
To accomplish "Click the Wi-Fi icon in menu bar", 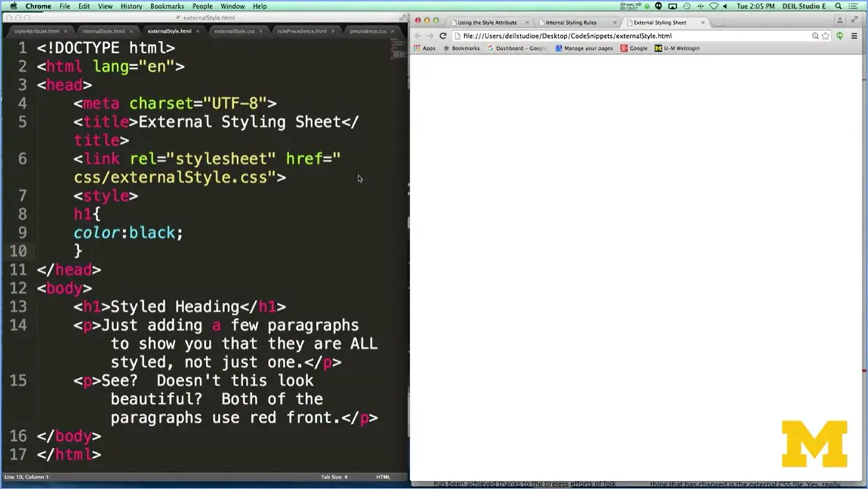I will pyautogui.click(x=713, y=5).
